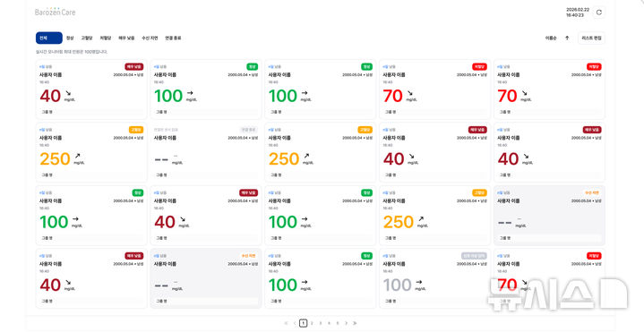Select the 정상 filter tab
This screenshot has width=644, height=332.
click(x=70, y=38)
